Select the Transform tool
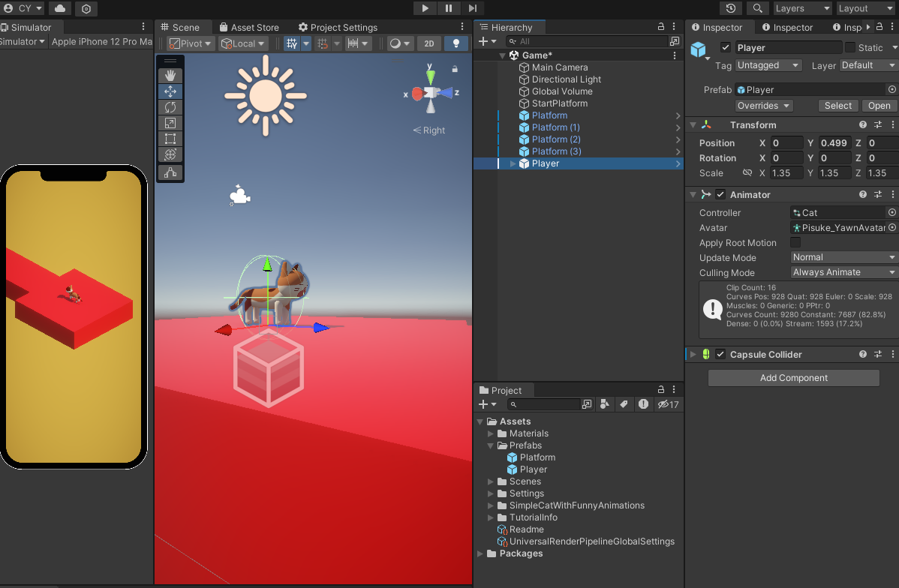The width and height of the screenshot is (899, 588). click(170, 154)
